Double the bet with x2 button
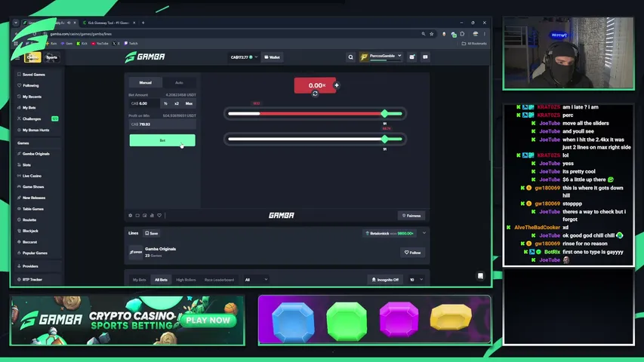The image size is (644, 362). [176, 103]
